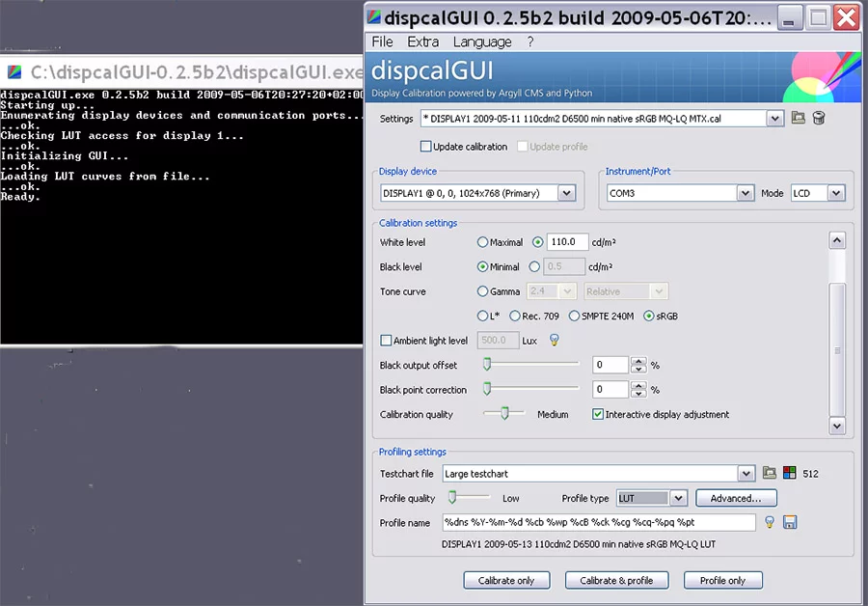This screenshot has height=606, width=868.
Task: Click the Black output offset slider
Action: [530, 364]
